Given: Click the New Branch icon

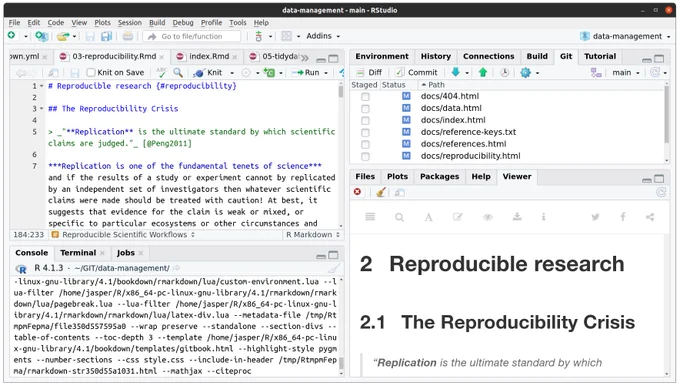Looking at the screenshot, I should pos(596,73).
